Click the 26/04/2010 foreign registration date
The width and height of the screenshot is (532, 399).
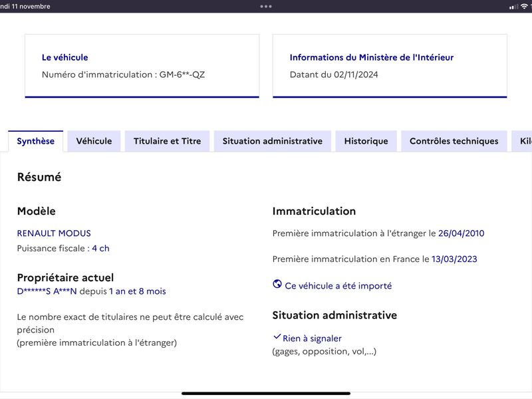[x=461, y=233]
